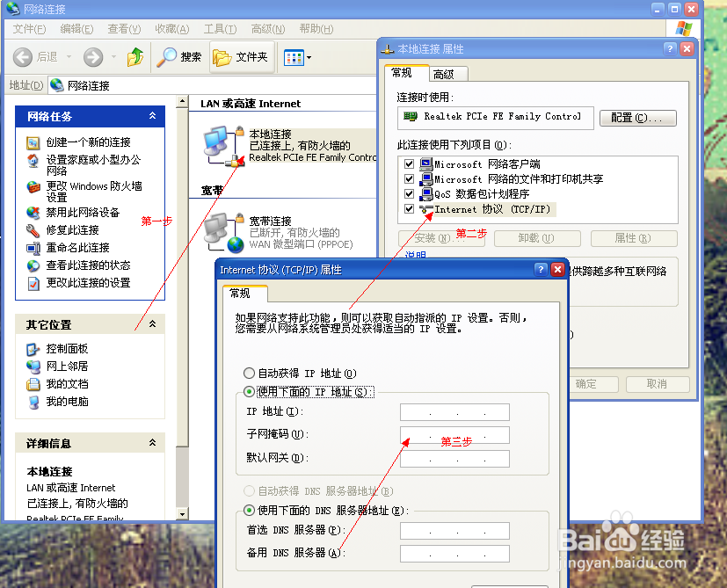Click sidebar scrollbar up arrow
The height and width of the screenshot is (588, 727).
tap(182, 102)
